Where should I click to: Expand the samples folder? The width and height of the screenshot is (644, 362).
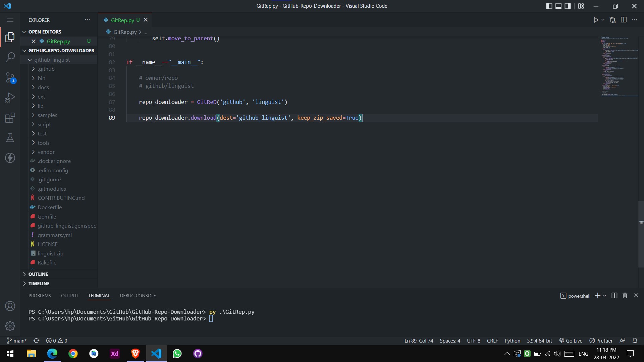click(59, 115)
